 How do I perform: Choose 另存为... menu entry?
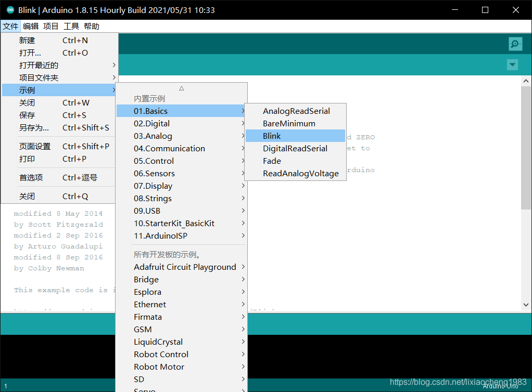(x=59, y=128)
